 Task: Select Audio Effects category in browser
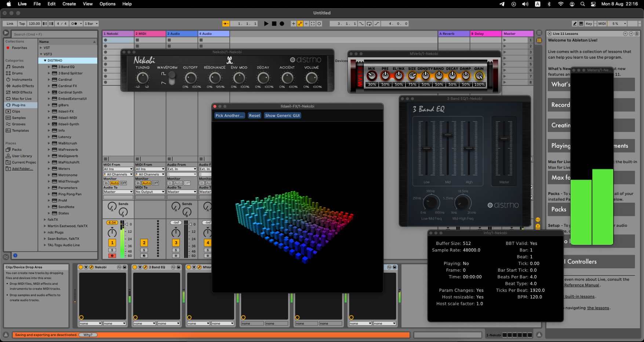coord(21,86)
